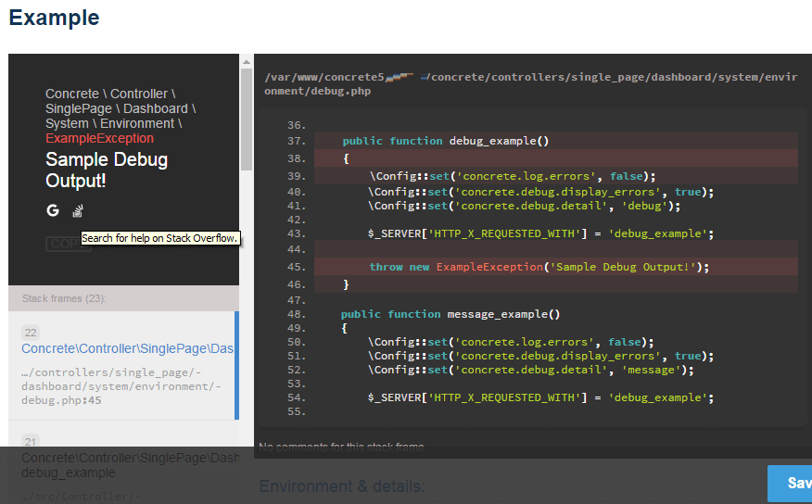Click the Stack frames (23) header
Image resolution: width=812 pixels, height=504 pixels.
pos(64,298)
